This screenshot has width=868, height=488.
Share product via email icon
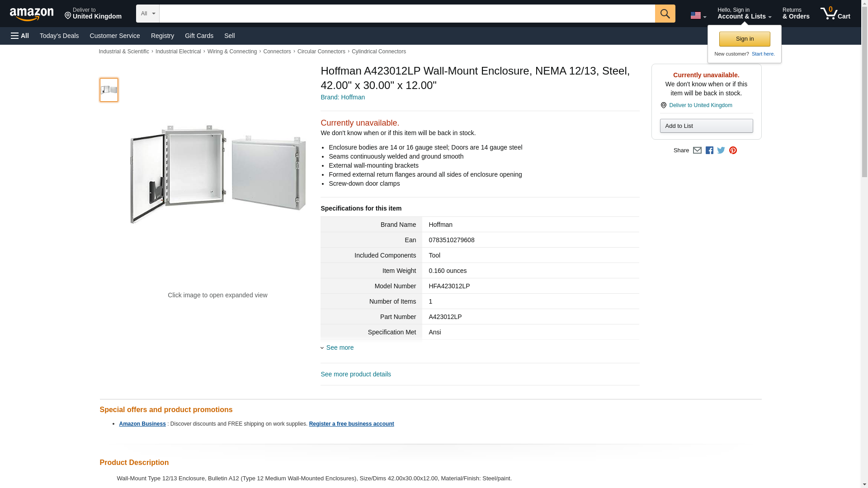point(697,150)
